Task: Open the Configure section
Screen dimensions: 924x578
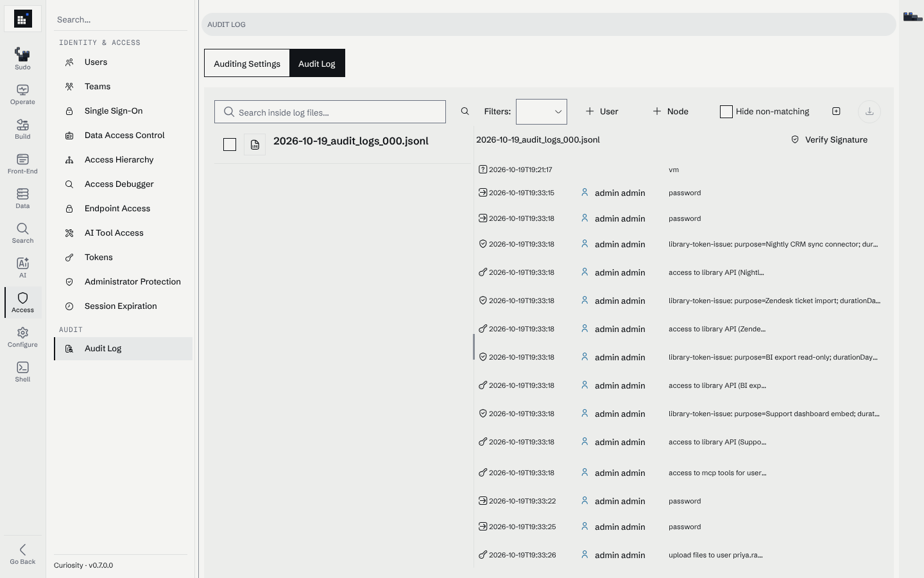Action: coord(22,337)
